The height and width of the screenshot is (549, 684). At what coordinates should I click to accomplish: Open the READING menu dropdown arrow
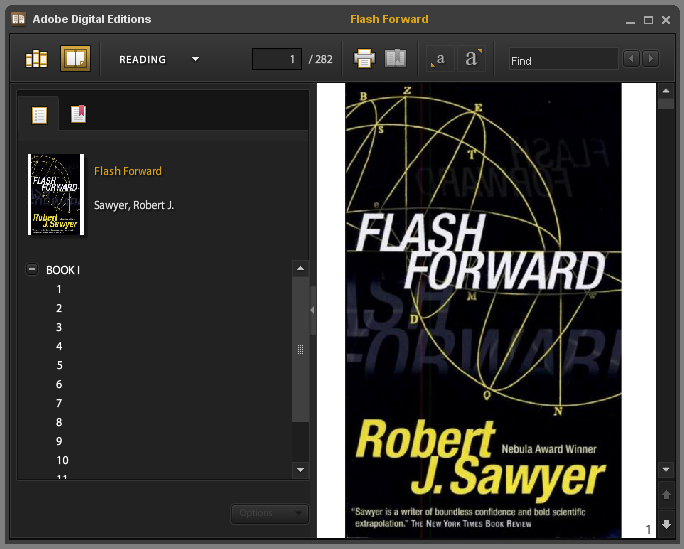195,59
